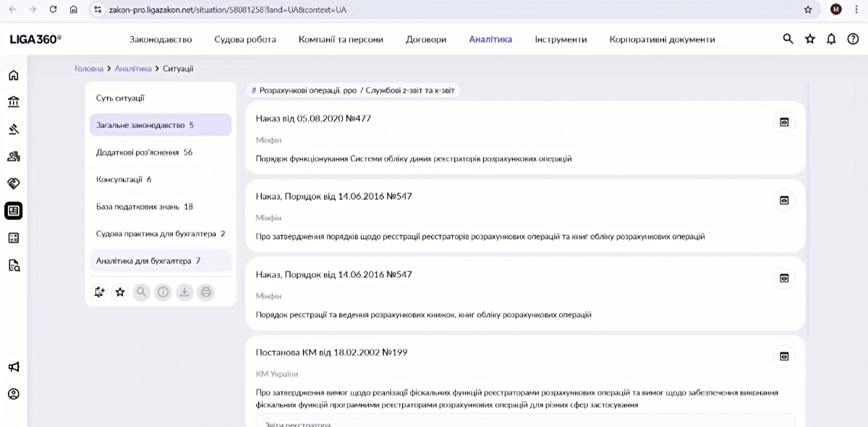Viewport: 868px width, 427px height.
Task: Click the document search icon in sidebar
Action: pyautogui.click(x=13, y=265)
